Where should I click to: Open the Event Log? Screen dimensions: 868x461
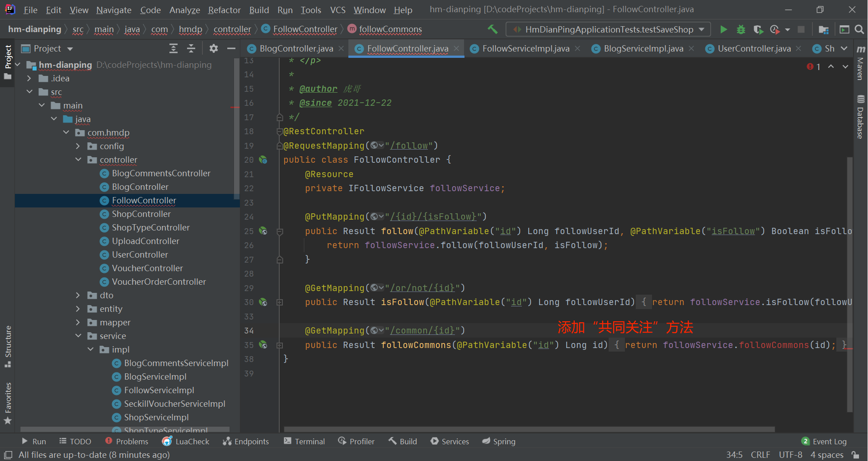point(824,441)
